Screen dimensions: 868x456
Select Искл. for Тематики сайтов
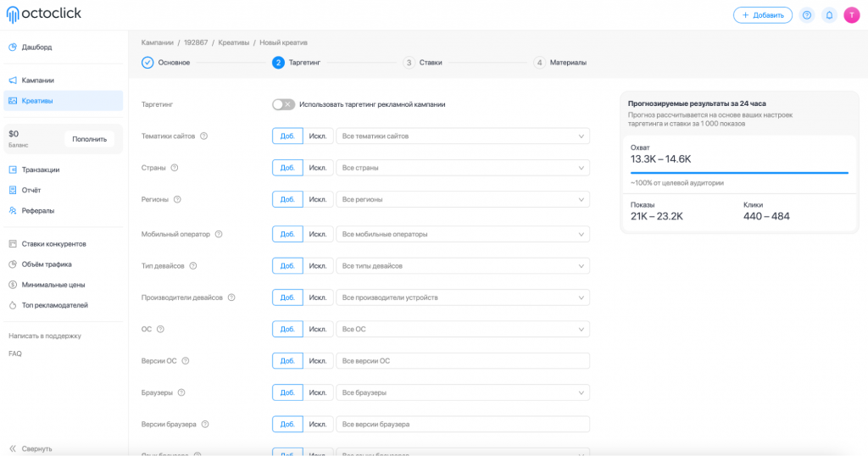[x=318, y=136]
